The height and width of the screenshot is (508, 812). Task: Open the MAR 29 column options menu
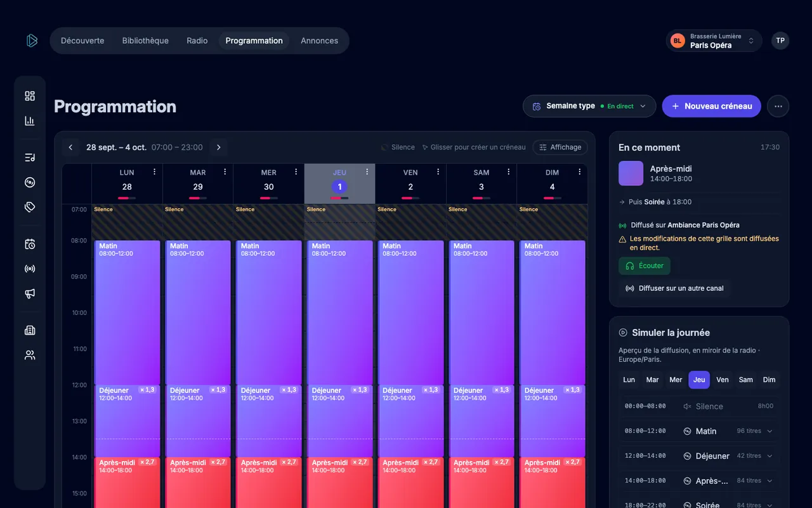point(225,172)
